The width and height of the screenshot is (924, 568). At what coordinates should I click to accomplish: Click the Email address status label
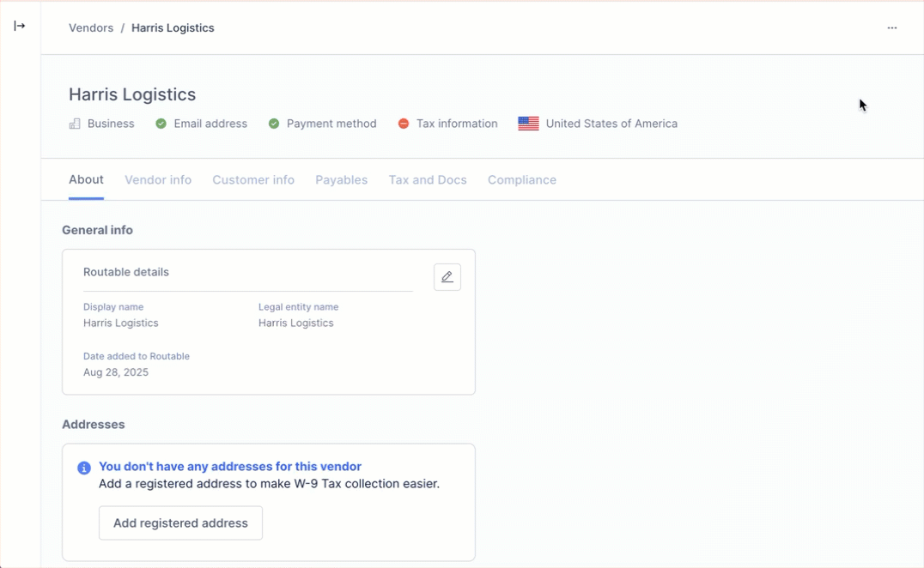[x=210, y=124]
